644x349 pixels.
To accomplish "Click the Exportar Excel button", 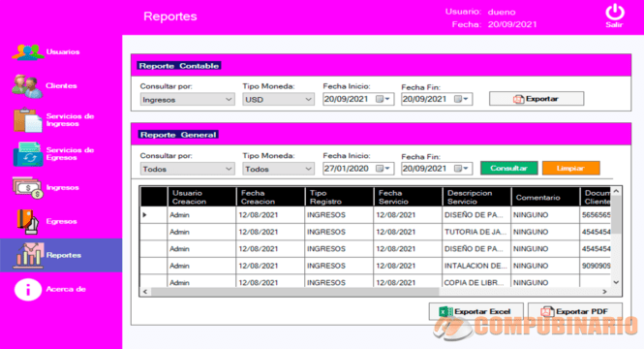I will coord(476,311).
